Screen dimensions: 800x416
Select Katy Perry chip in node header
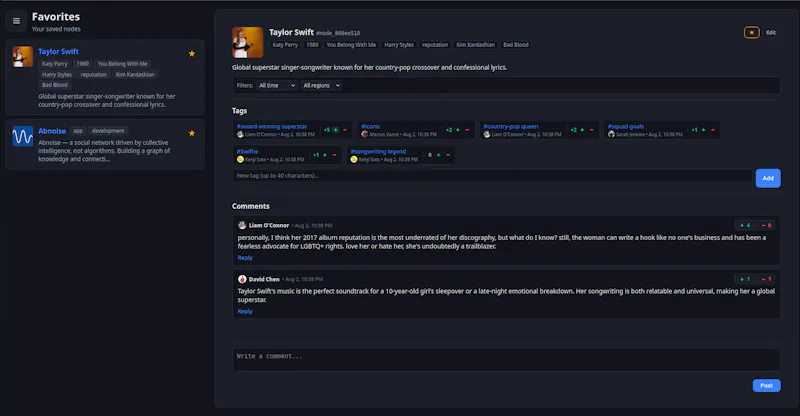[285, 45]
